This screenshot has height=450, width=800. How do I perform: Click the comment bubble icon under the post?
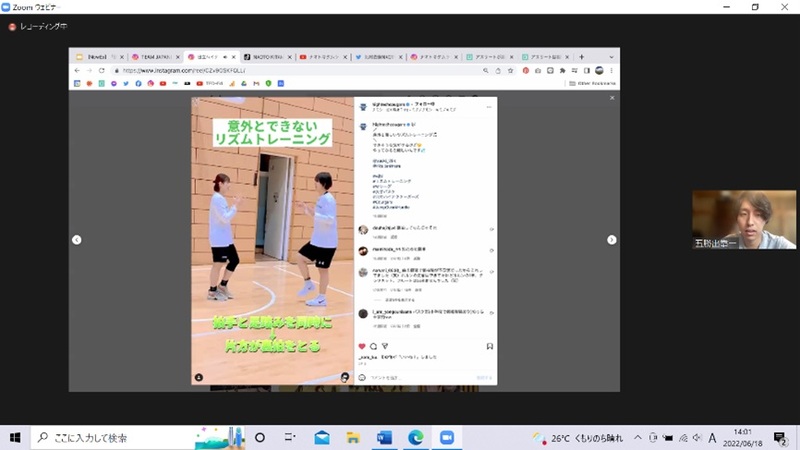pos(373,346)
